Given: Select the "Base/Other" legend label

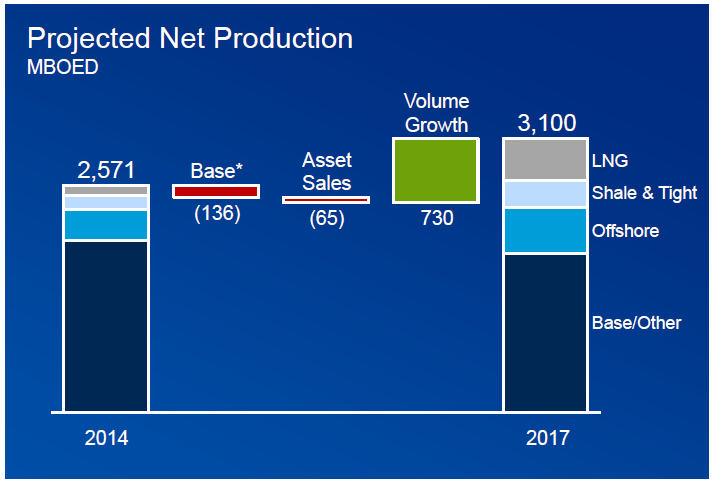Looking at the screenshot, I should coord(636,323).
